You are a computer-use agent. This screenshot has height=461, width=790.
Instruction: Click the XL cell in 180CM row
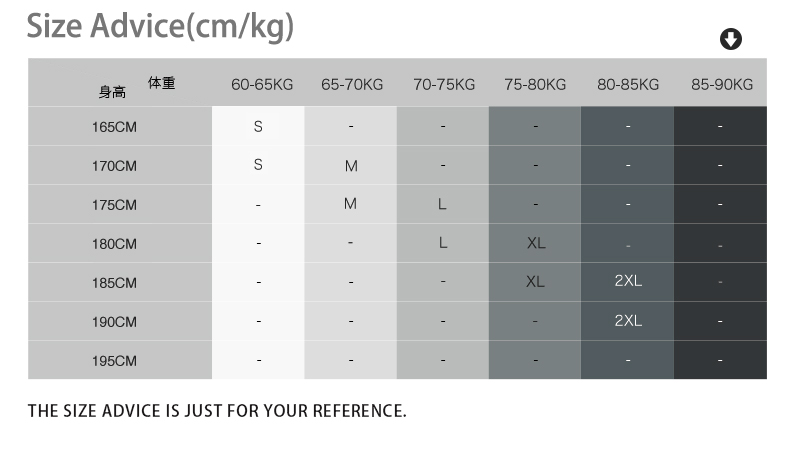click(x=536, y=243)
